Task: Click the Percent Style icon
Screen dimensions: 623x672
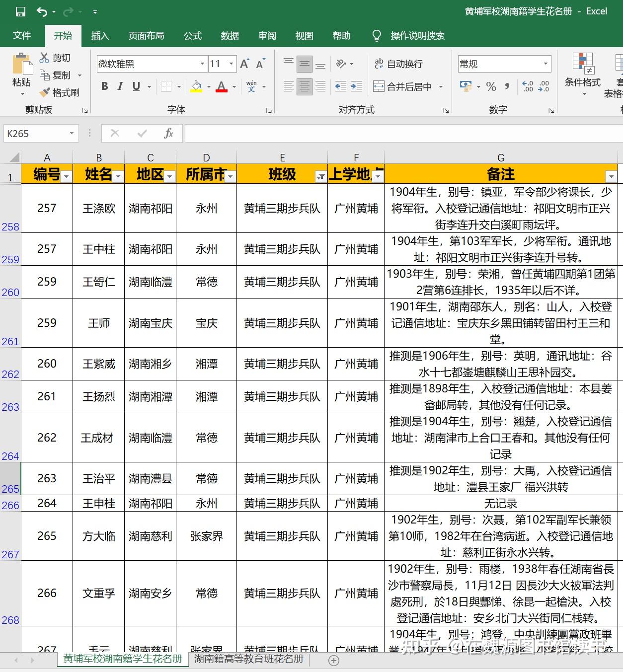Action: tap(491, 86)
